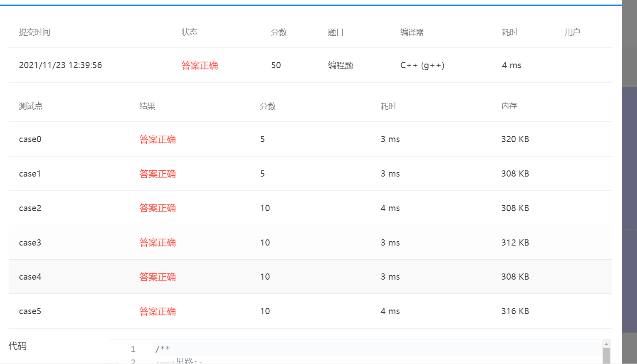Click the first code line /**

[x=163, y=349]
